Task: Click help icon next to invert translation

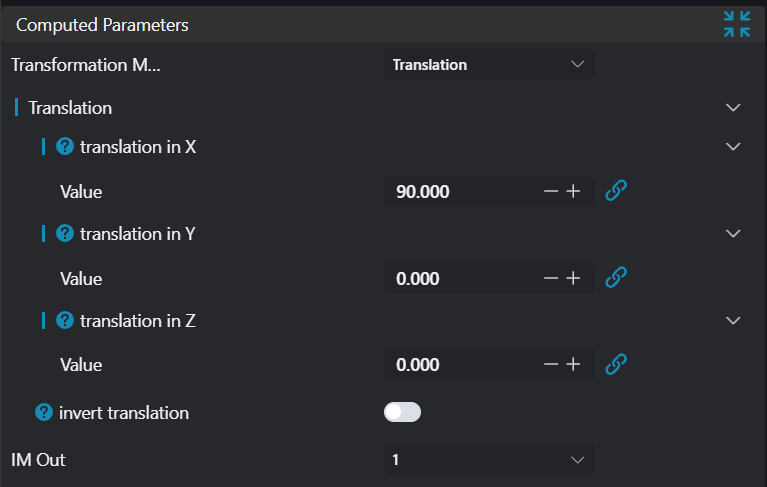Action: pyautogui.click(x=44, y=412)
